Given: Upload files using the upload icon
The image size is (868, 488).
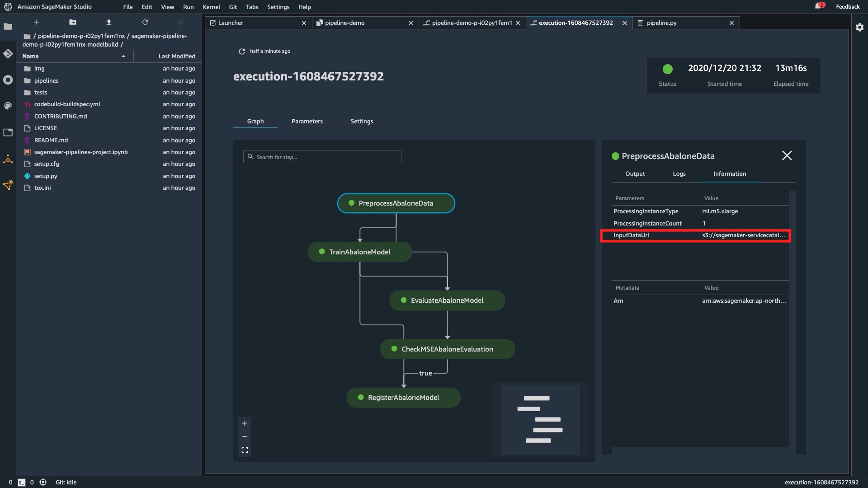Looking at the screenshot, I should pos(108,22).
